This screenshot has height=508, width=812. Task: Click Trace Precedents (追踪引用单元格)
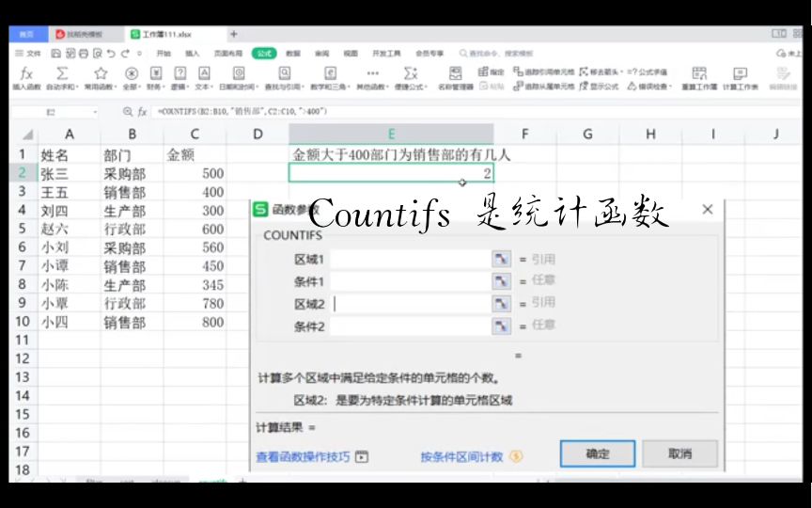544,71
